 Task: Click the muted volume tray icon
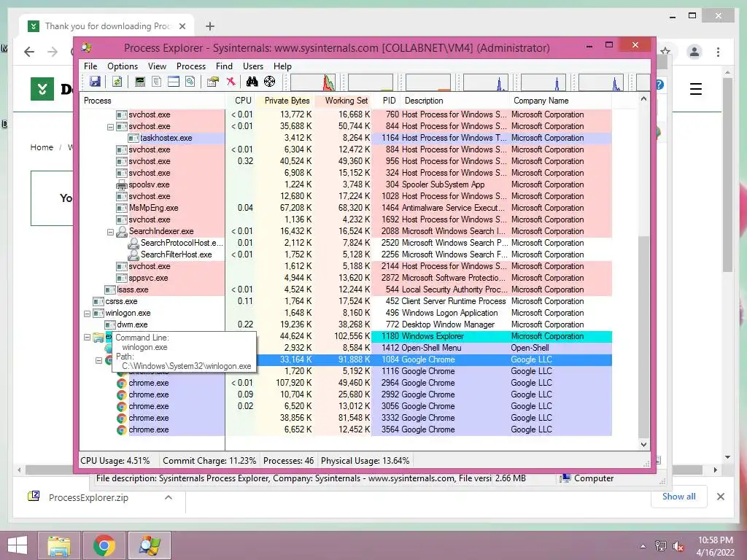coord(678,545)
